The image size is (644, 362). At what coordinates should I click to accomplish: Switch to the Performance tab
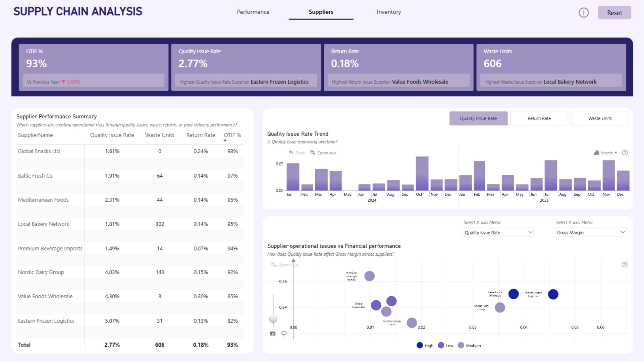pyautogui.click(x=253, y=12)
